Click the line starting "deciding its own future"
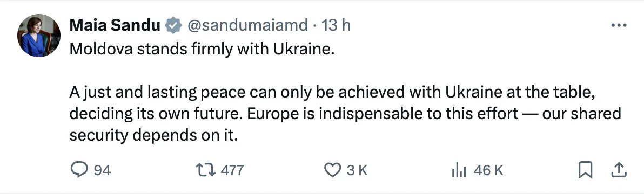The height and width of the screenshot is (194, 644). [x=345, y=114]
